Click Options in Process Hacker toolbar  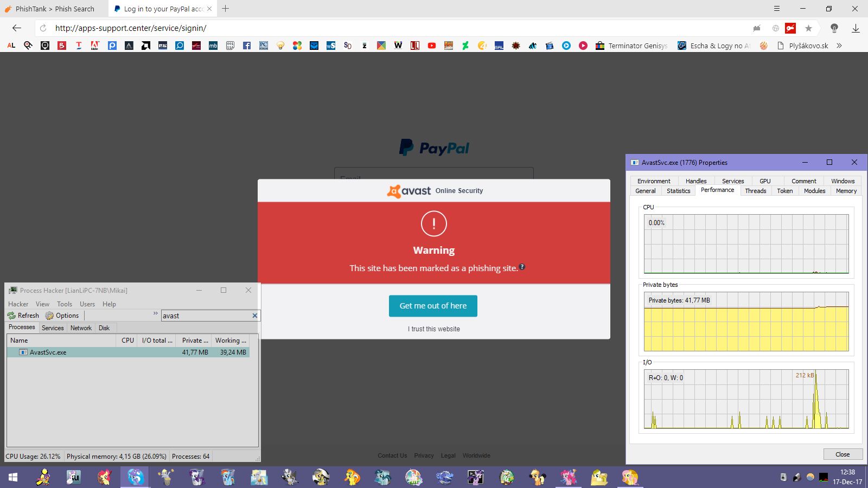(x=62, y=316)
